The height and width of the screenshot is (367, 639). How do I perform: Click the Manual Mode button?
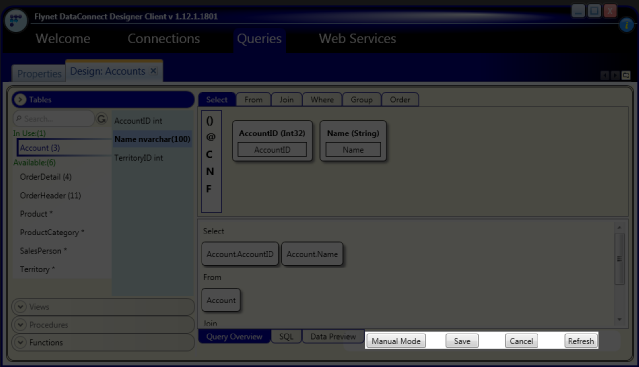click(x=396, y=341)
